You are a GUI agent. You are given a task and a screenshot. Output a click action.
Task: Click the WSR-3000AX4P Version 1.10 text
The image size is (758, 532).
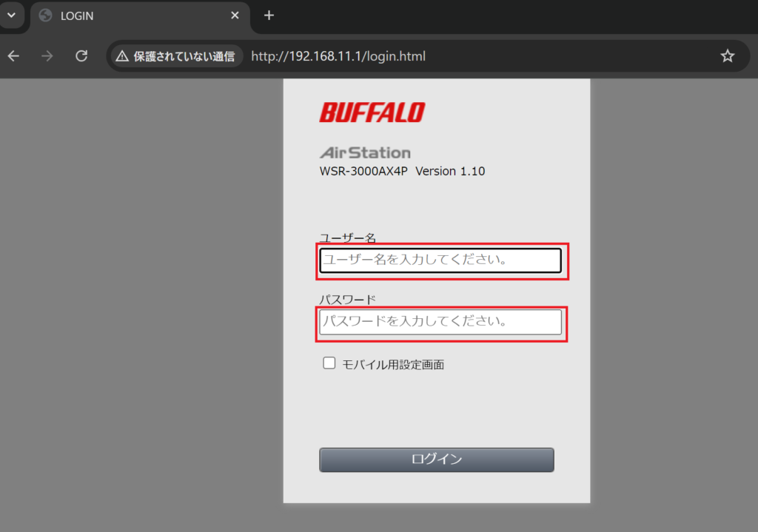click(402, 171)
